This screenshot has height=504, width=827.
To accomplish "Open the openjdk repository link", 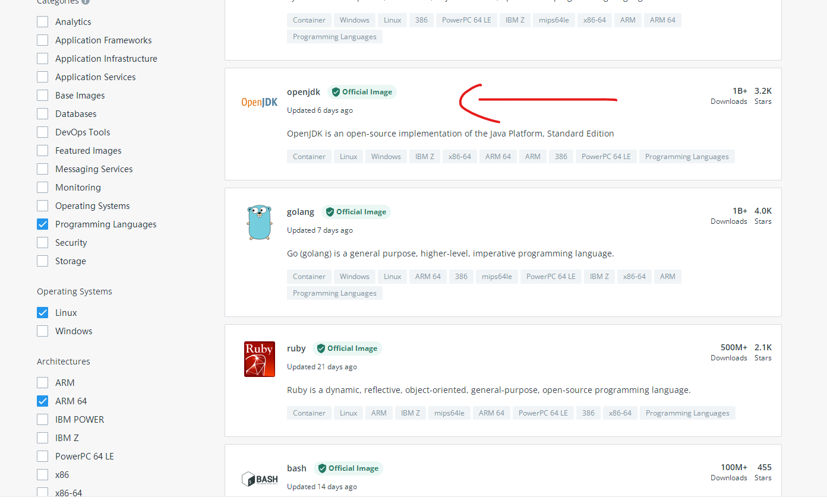I will (304, 91).
